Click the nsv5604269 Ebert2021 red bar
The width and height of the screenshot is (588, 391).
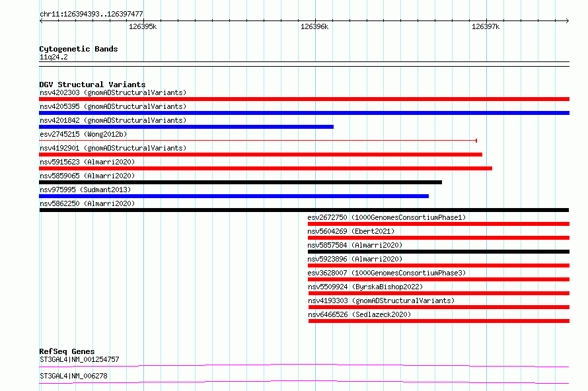pos(439,238)
